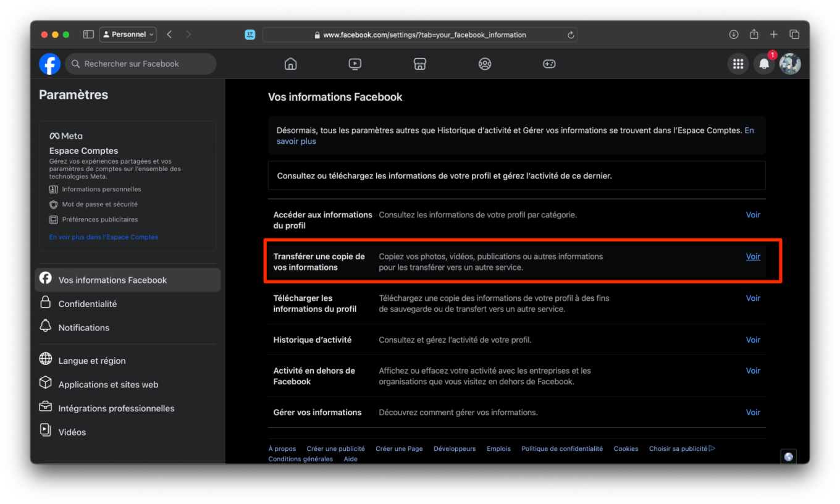Click Voir for Activité en dehors de Facebook
This screenshot has width=840, height=504.
click(x=753, y=371)
